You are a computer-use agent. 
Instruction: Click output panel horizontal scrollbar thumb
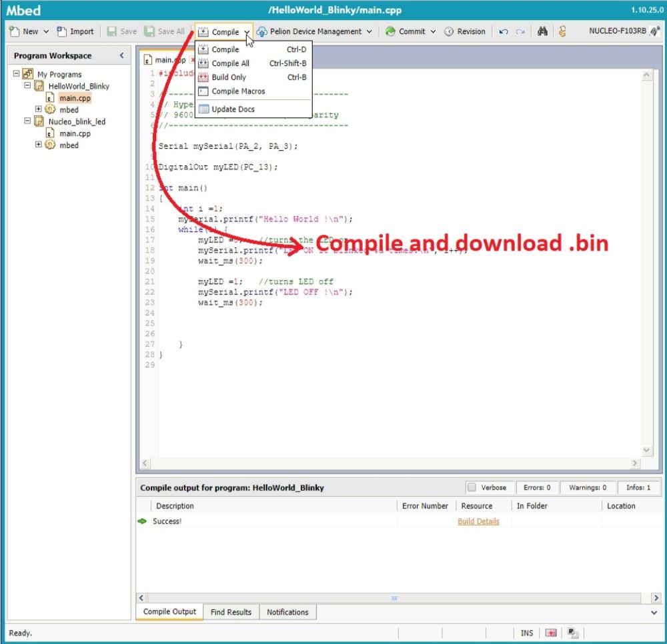click(394, 598)
